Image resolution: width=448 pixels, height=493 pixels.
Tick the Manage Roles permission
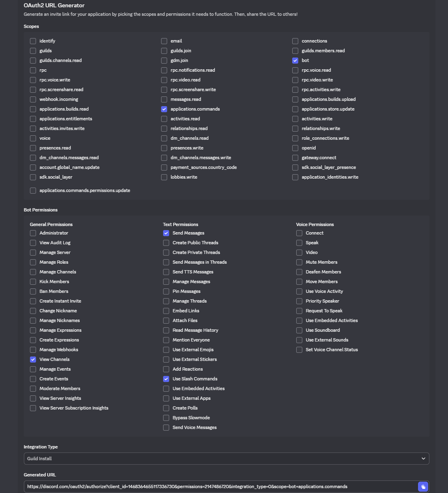[33, 262]
